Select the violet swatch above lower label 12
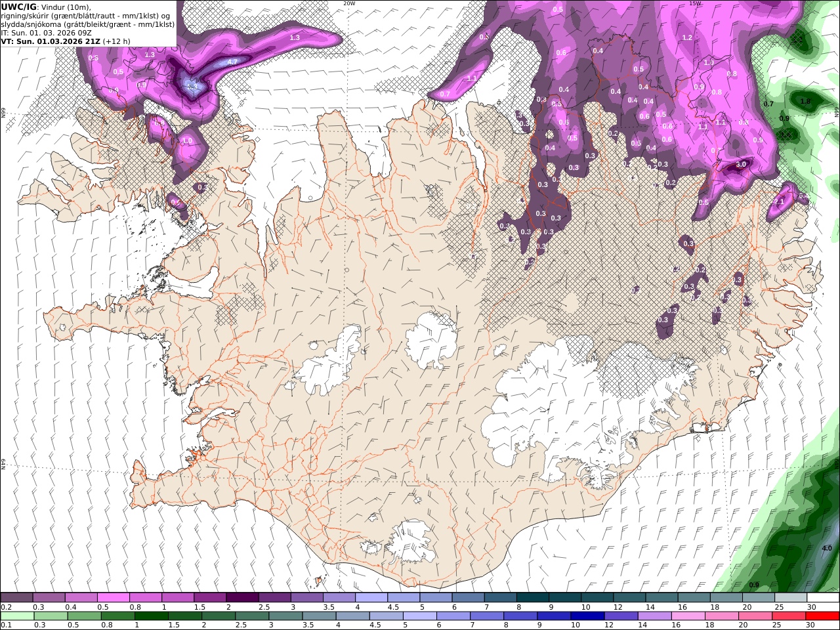 [621, 616]
